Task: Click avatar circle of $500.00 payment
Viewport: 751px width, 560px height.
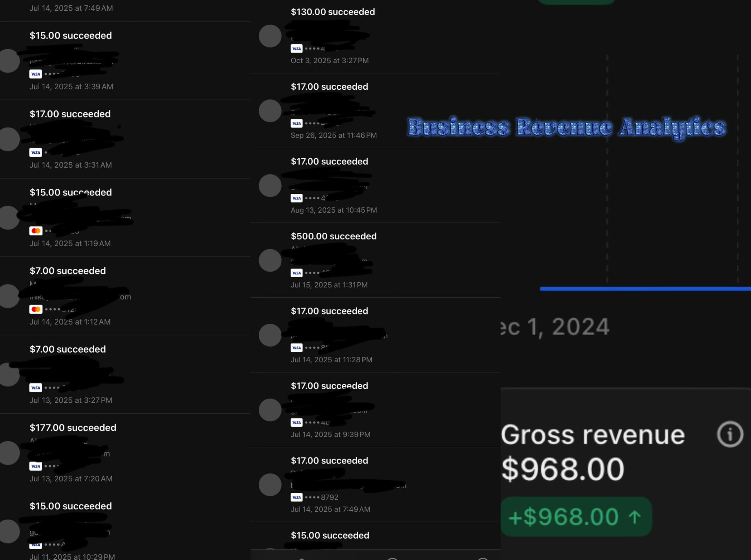Action: 270,260
